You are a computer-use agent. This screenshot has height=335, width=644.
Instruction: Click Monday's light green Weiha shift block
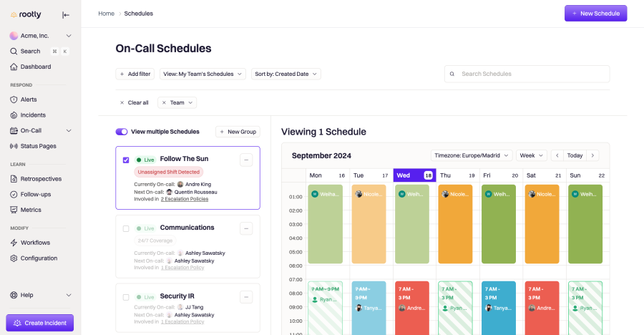coord(326,224)
